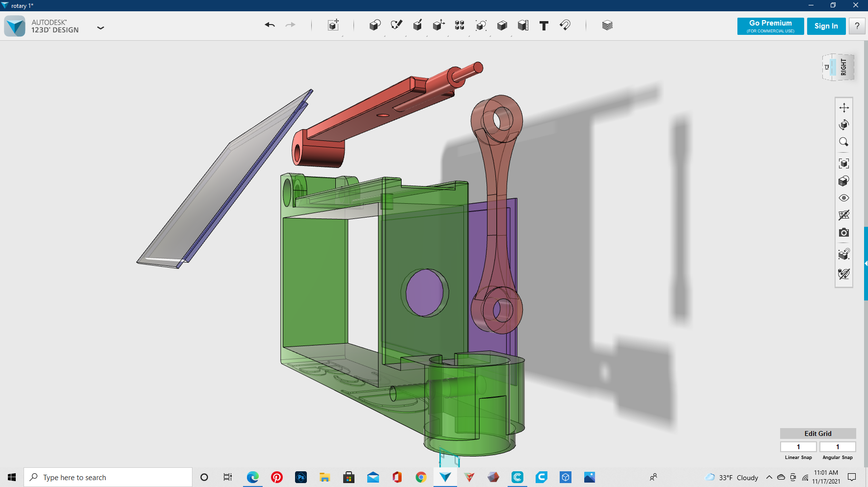868x487 pixels.
Task: Click the Go Premium button
Action: (x=770, y=26)
